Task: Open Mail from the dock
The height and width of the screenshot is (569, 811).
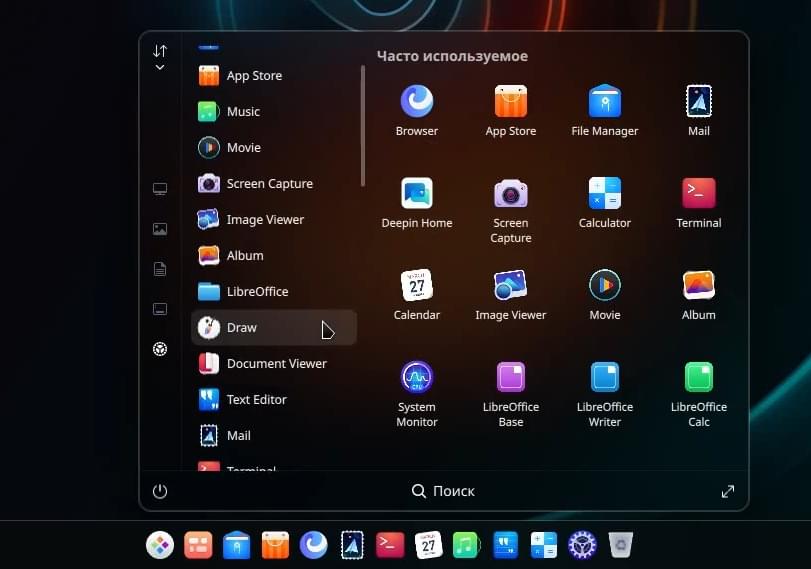Action: (x=352, y=545)
